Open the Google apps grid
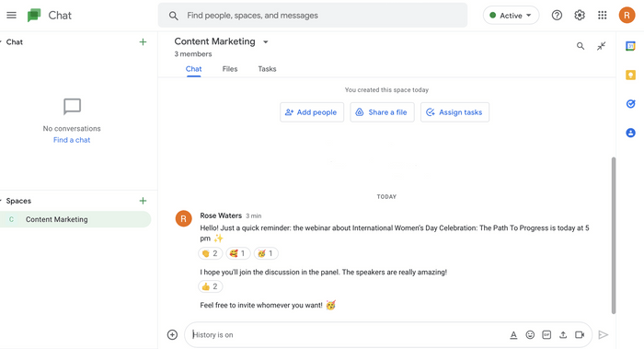The image size is (644, 349). coord(602,16)
